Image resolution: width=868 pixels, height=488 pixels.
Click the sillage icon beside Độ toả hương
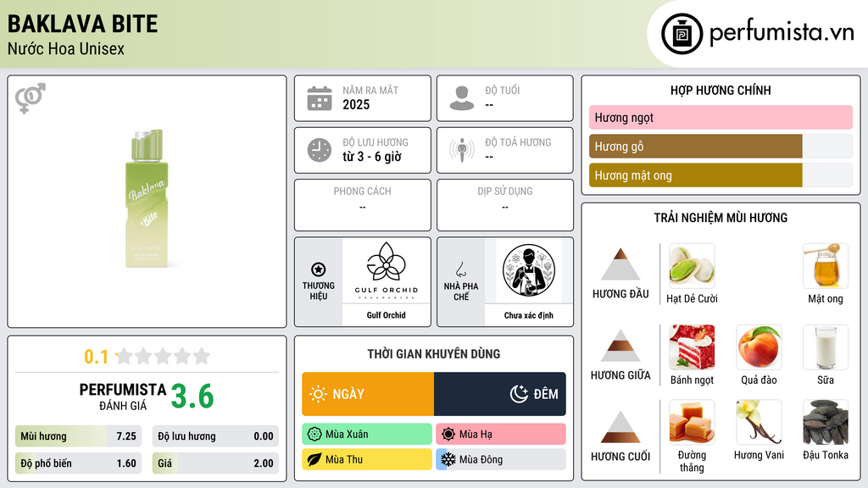coord(462,150)
